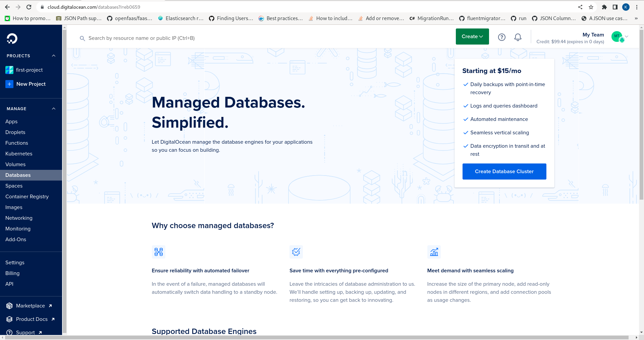Click the horizontal scrollbar at bottom
This screenshot has width=644, height=340.
[317, 337]
